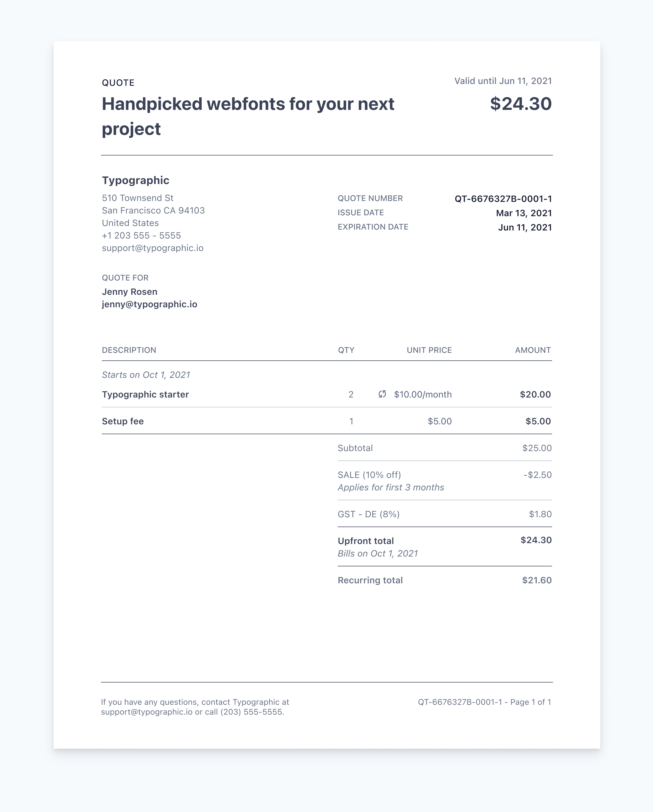The width and height of the screenshot is (653, 812).
Task: Select the Typographic starter line item
Action: [x=326, y=394]
